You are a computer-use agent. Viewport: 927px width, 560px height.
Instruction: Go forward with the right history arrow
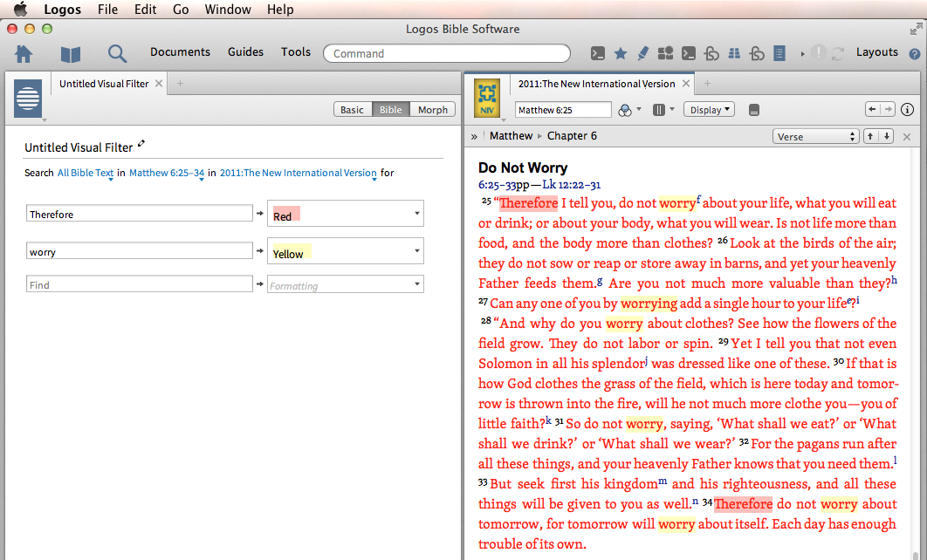pyautogui.click(x=888, y=109)
